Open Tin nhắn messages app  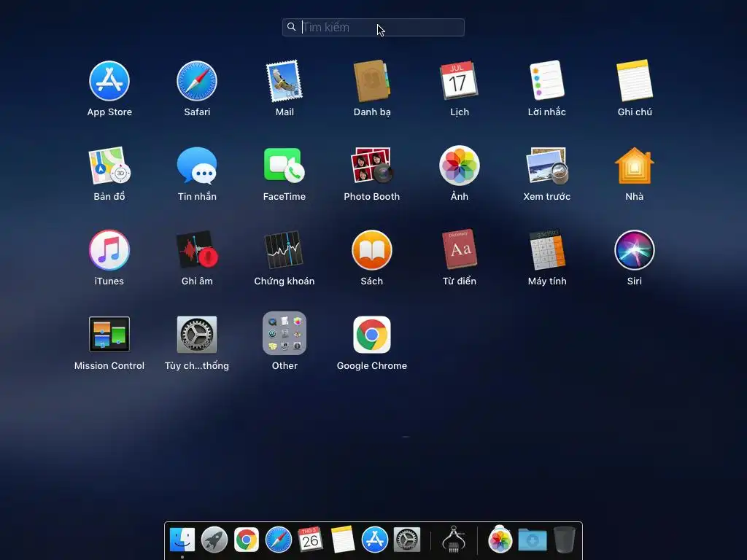tap(197, 166)
